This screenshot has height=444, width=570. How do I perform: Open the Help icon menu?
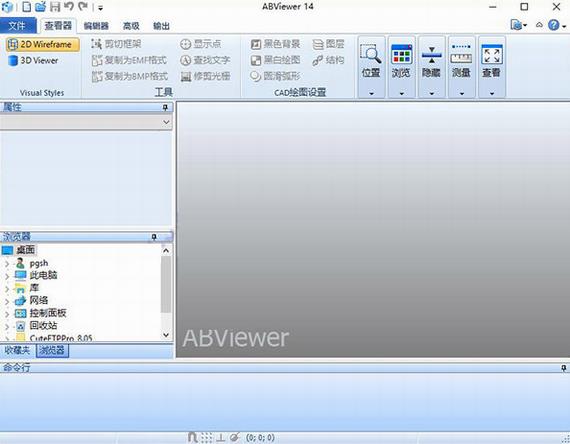[554, 25]
